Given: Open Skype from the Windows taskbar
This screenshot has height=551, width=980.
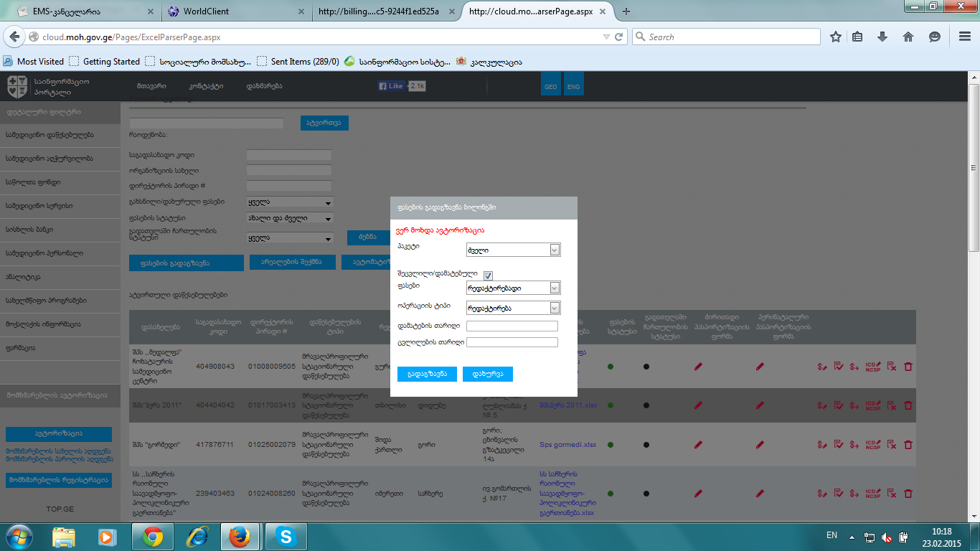Looking at the screenshot, I should [x=286, y=537].
